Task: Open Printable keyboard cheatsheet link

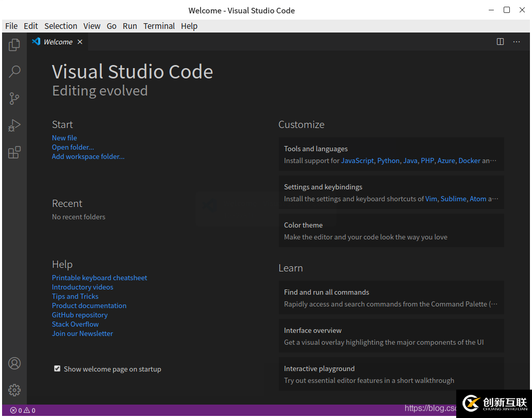Action: [99, 278]
